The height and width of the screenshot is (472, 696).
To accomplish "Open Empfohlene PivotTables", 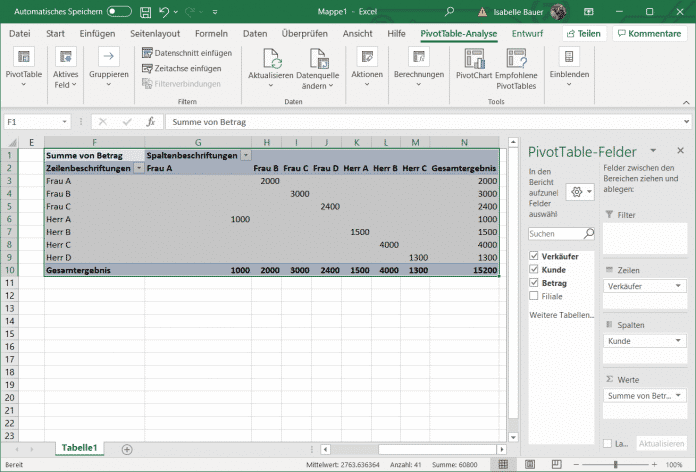I will (515, 56).
